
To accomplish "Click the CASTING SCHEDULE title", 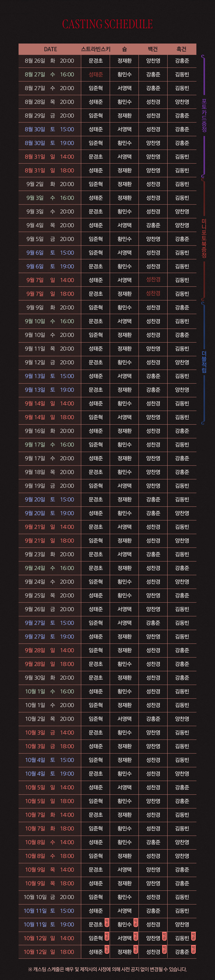I will tap(107, 24).
